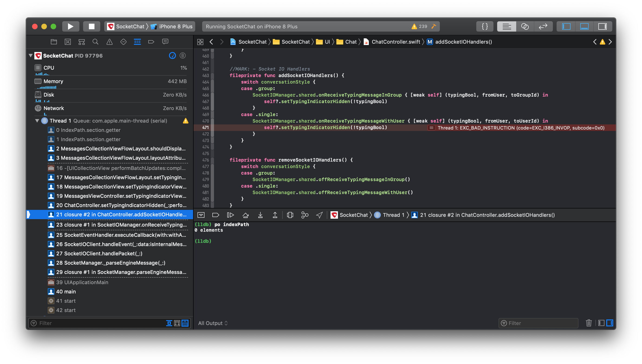Open the Test navigator tab

pyautogui.click(x=123, y=42)
